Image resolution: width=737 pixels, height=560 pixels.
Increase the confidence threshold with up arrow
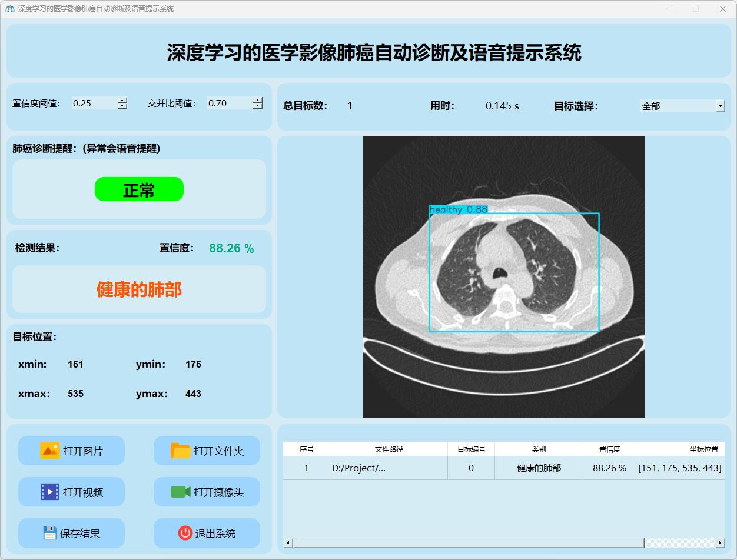122,100
